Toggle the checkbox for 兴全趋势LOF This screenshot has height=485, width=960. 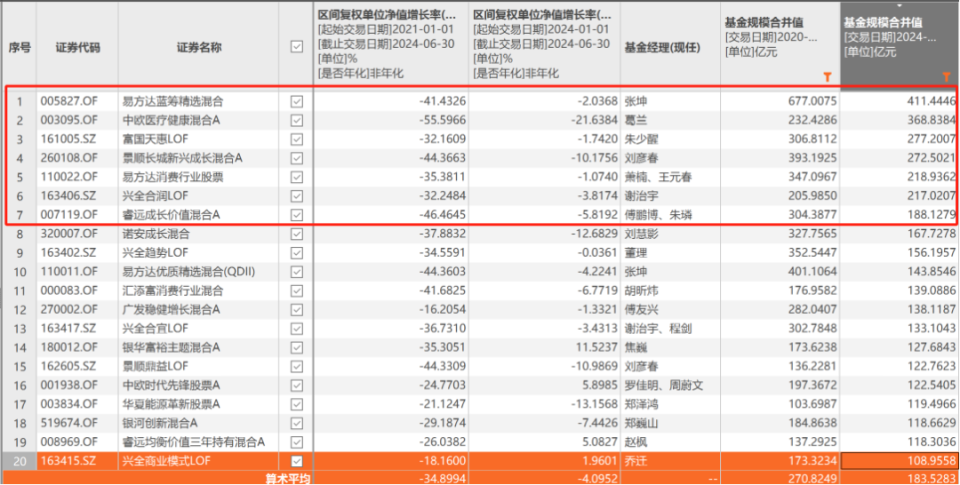(297, 253)
